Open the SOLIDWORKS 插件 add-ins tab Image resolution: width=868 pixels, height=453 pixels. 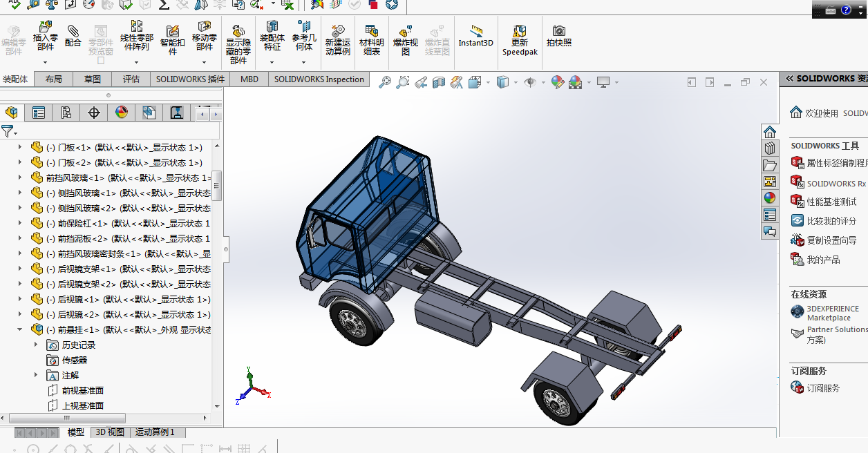click(x=191, y=79)
